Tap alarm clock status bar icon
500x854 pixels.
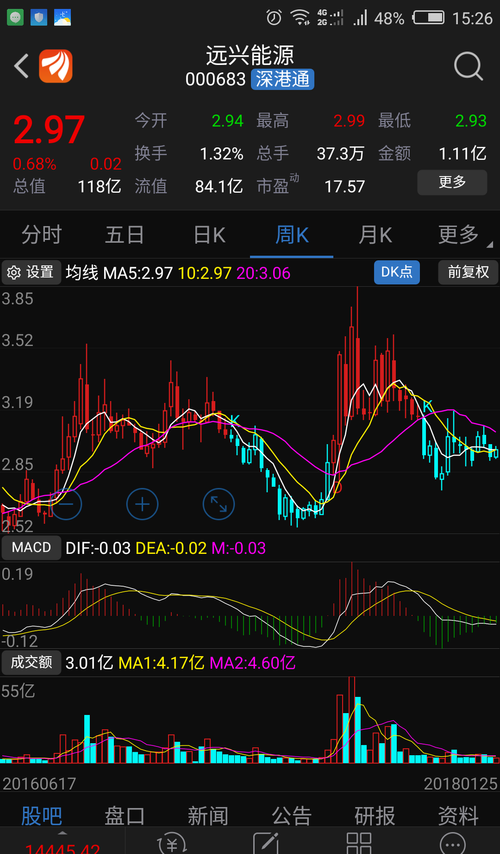(274, 18)
